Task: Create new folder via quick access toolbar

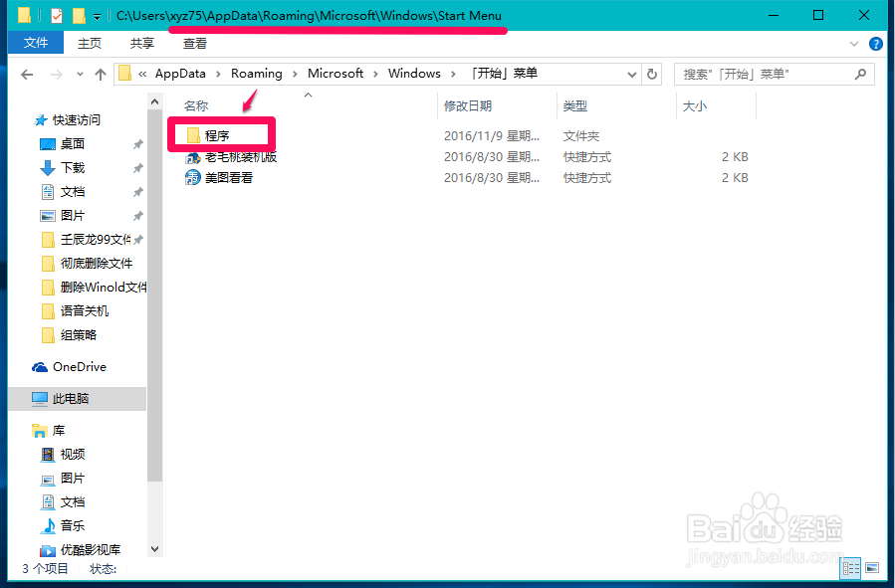Action: coord(78,15)
